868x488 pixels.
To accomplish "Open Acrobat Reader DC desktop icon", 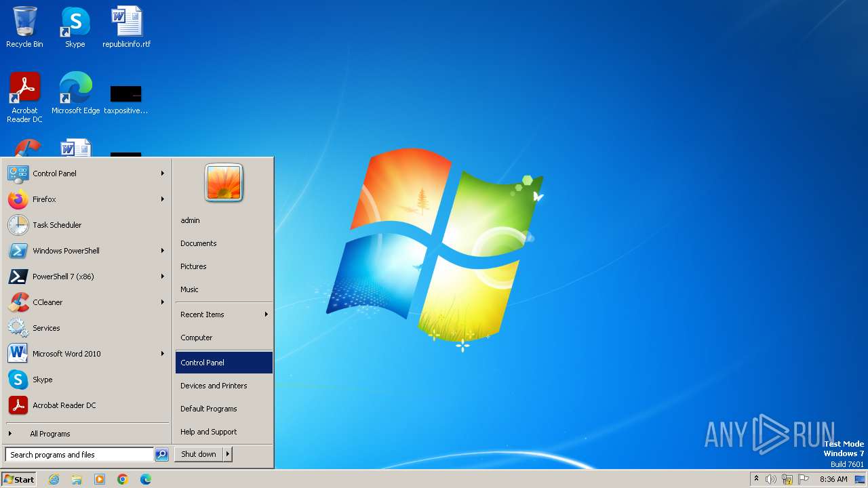I will 24,97.
